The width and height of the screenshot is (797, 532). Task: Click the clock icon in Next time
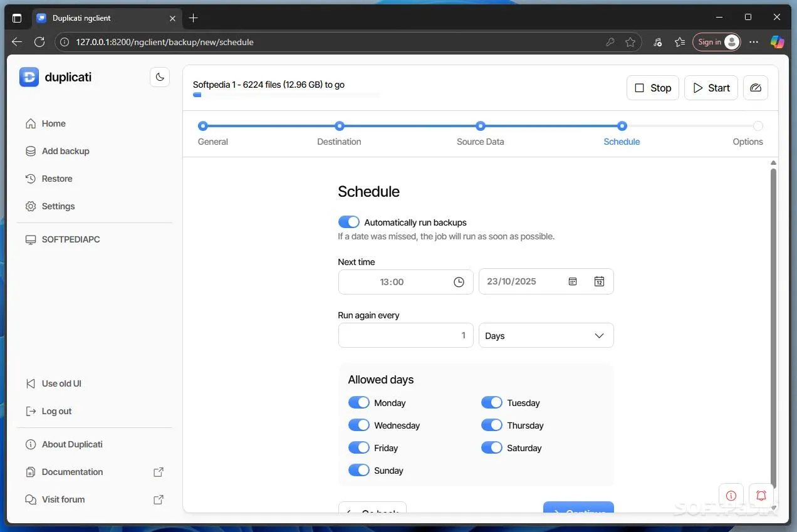tap(459, 282)
